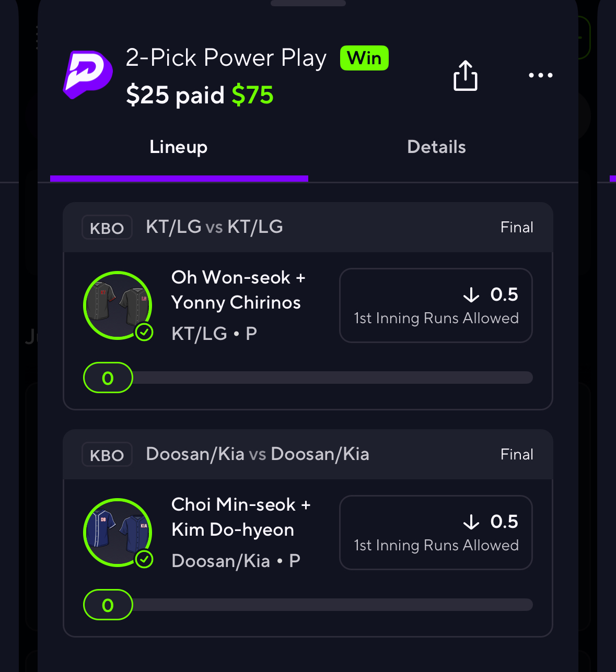Screen dimensions: 616x672
Task: Tap the KT/LG jerseys avatar
Action: (x=118, y=305)
